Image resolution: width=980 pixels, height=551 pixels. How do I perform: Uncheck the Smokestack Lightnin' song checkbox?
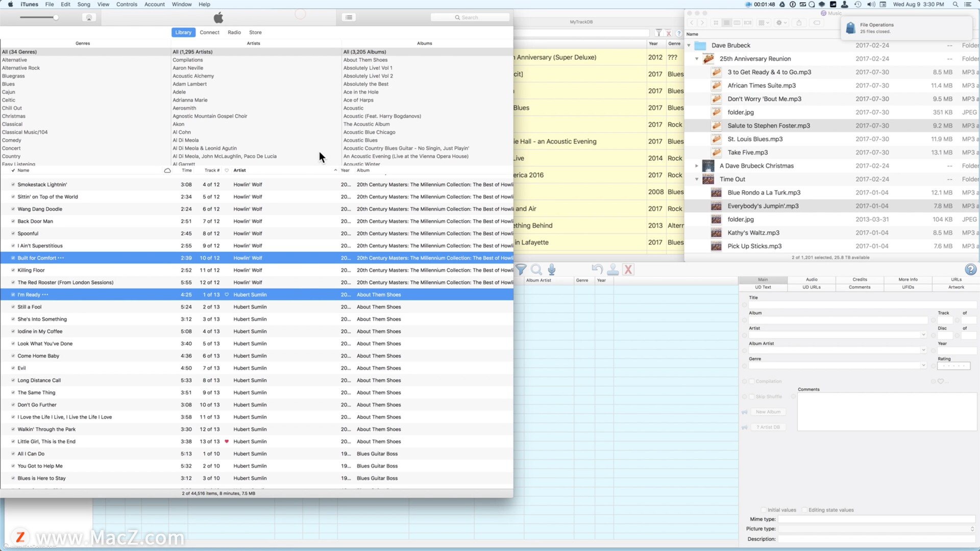click(x=13, y=184)
